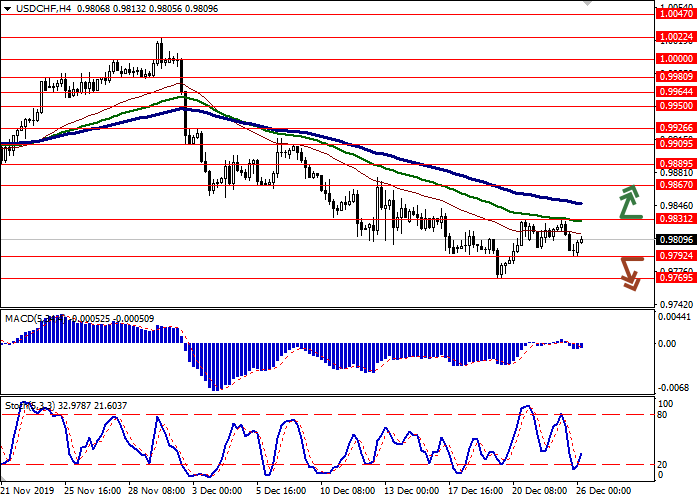The image size is (700, 500).
Task: Select the 0.97924 support level label
Action: 676,256
